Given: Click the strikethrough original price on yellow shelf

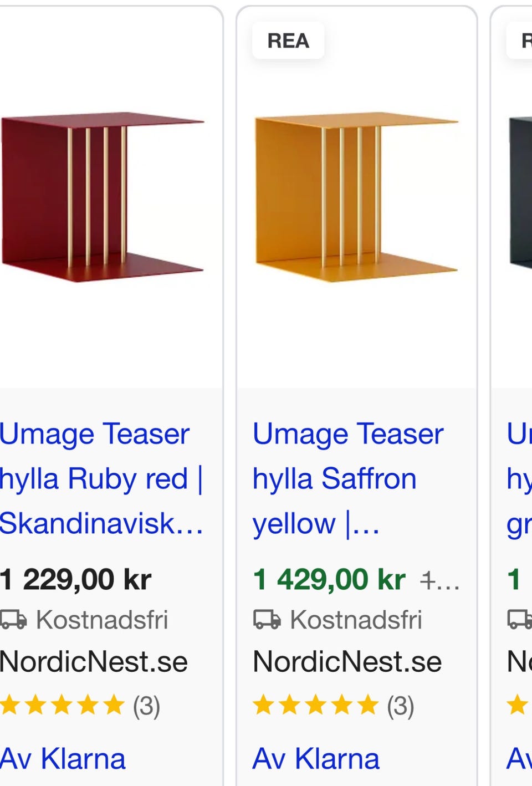Looking at the screenshot, I should [440, 581].
